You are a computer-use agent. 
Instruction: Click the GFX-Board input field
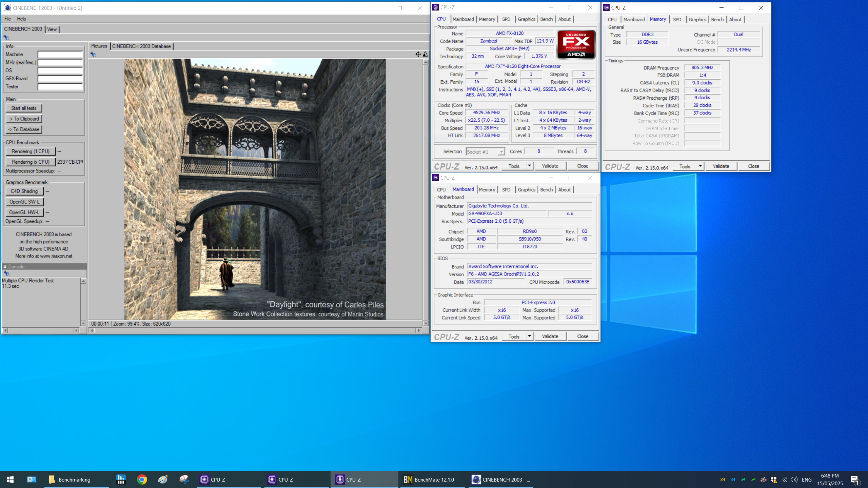pyautogui.click(x=60, y=78)
